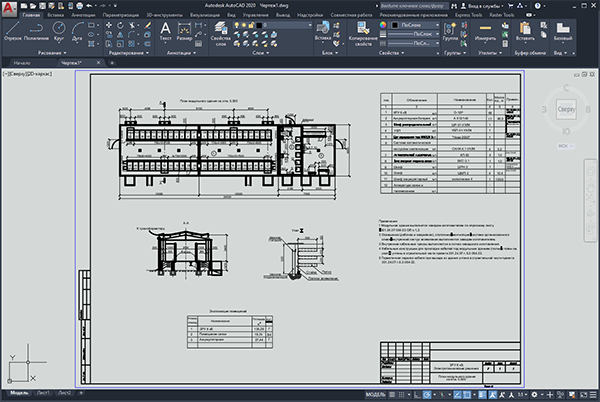600x402 pixels.
Task: Click the Сверху ViewCube face
Action: click(x=566, y=109)
